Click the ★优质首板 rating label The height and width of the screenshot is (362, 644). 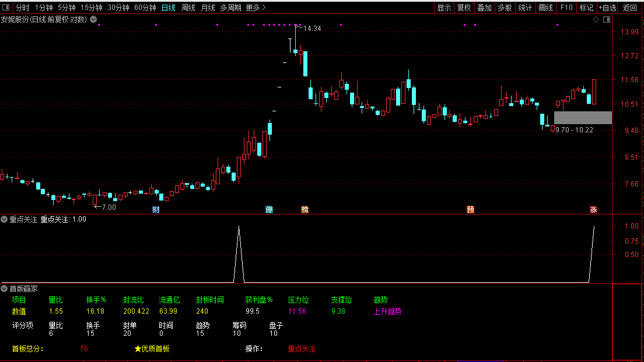click(152, 349)
